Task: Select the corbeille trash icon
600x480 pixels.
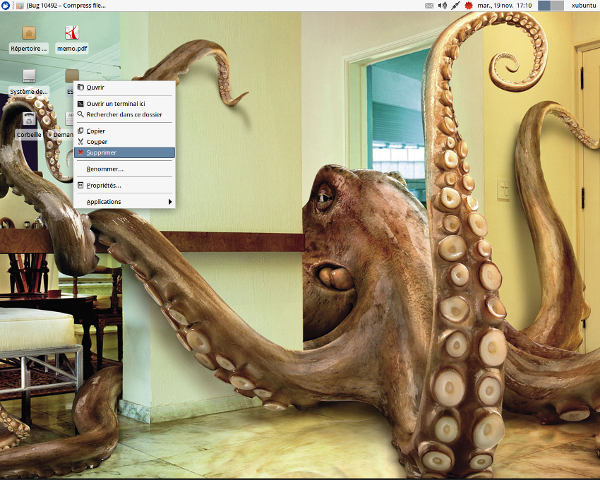Action: 29,120
